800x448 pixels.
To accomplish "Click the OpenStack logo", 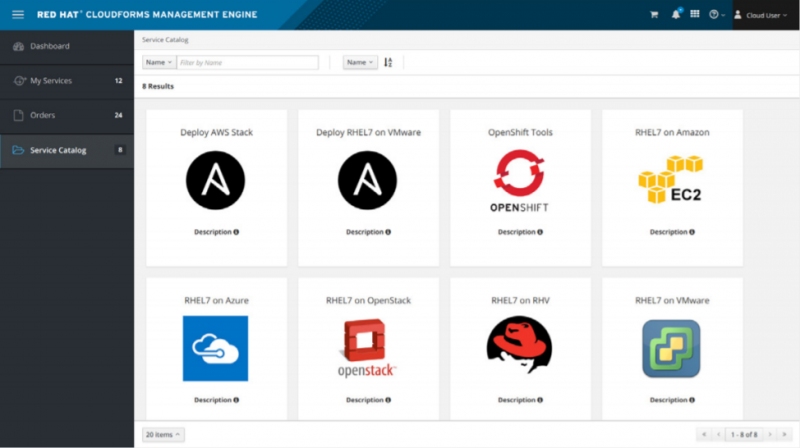I will [367, 348].
